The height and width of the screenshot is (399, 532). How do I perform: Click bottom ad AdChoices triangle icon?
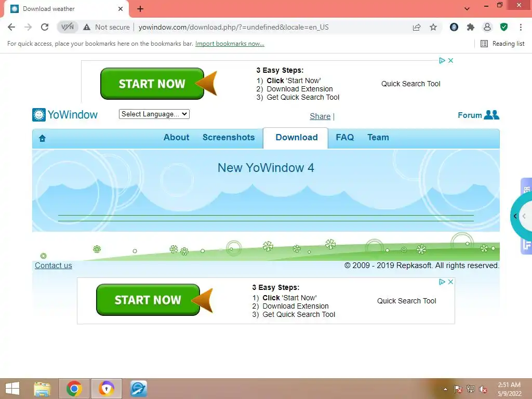(442, 282)
